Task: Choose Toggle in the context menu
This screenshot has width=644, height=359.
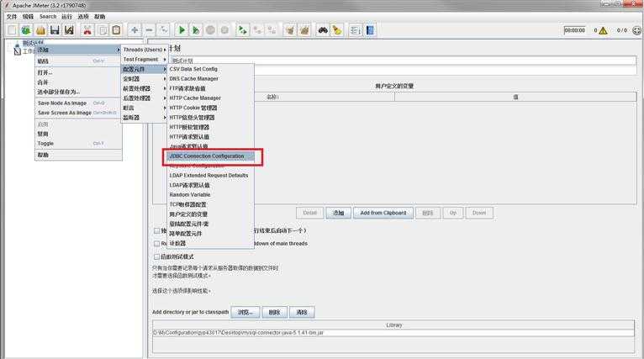Action: (x=78, y=144)
